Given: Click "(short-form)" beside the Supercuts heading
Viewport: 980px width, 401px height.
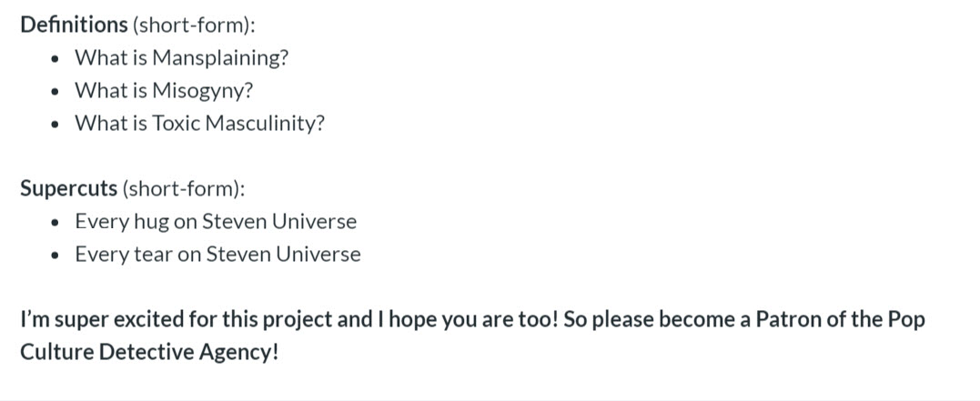Looking at the screenshot, I should coord(183,188).
